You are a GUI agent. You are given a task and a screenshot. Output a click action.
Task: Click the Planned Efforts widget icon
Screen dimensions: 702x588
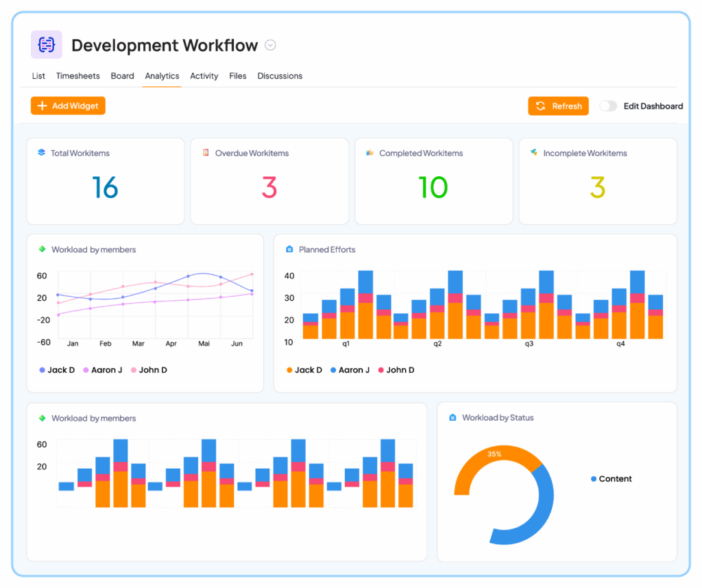[x=289, y=249]
